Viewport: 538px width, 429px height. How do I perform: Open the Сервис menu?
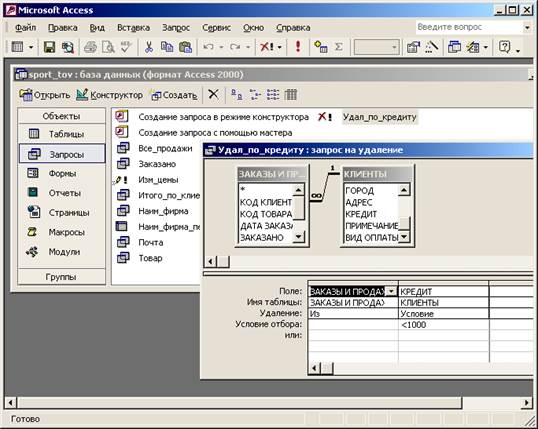[x=217, y=27]
